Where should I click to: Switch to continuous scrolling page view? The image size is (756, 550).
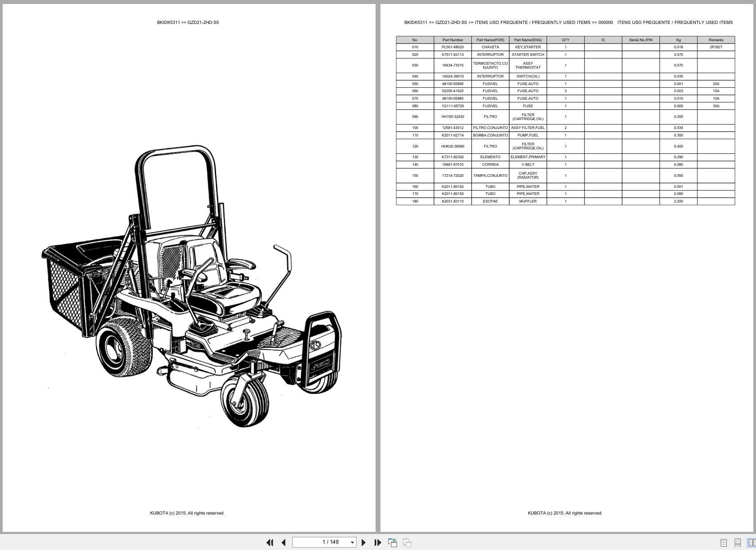(x=737, y=542)
